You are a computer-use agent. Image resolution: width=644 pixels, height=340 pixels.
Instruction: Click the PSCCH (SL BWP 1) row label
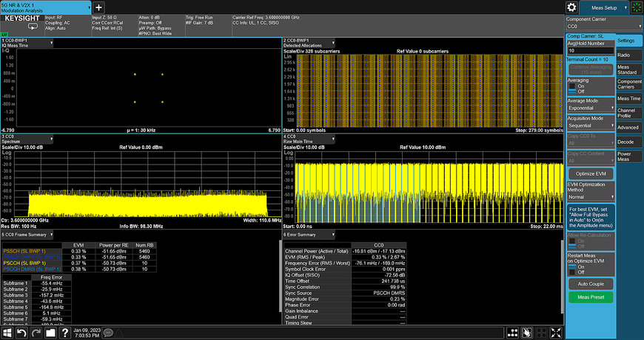(24, 263)
